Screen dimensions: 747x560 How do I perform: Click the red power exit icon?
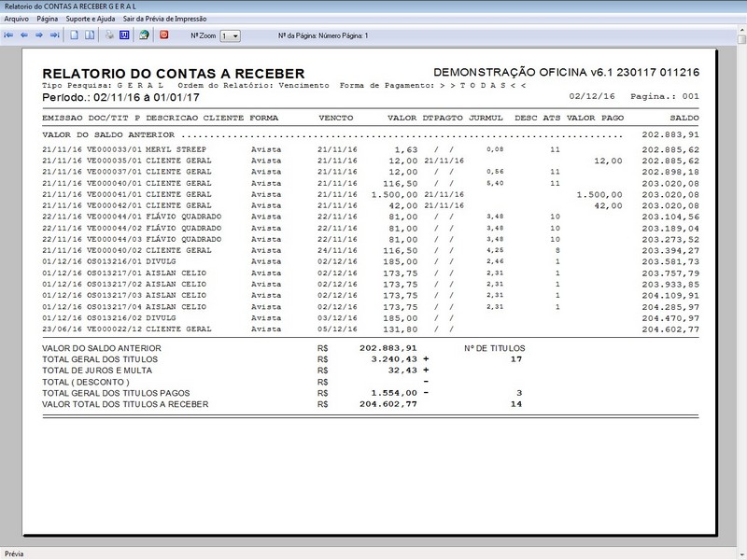pos(164,35)
